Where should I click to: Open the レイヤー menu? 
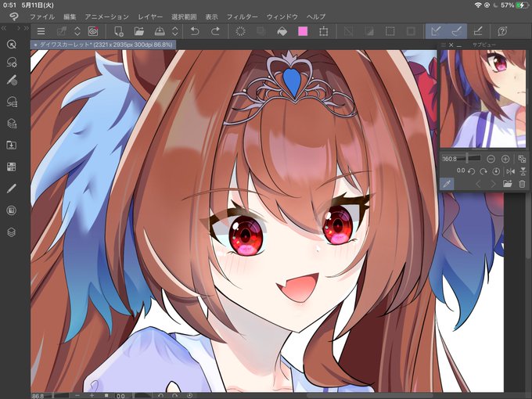[150, 16]
